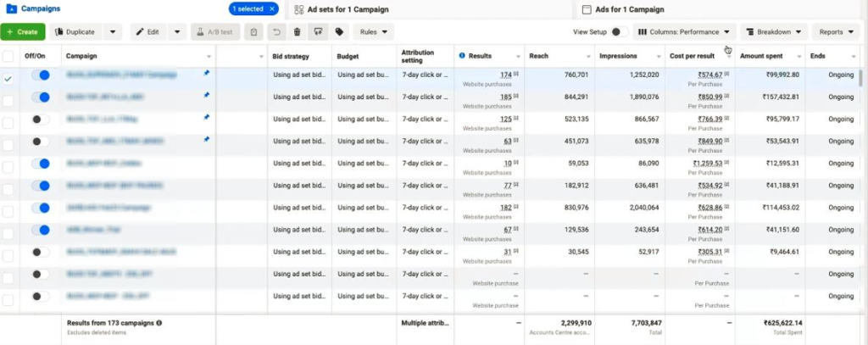Open the Columns: Performance dropdown

point(683,32)
